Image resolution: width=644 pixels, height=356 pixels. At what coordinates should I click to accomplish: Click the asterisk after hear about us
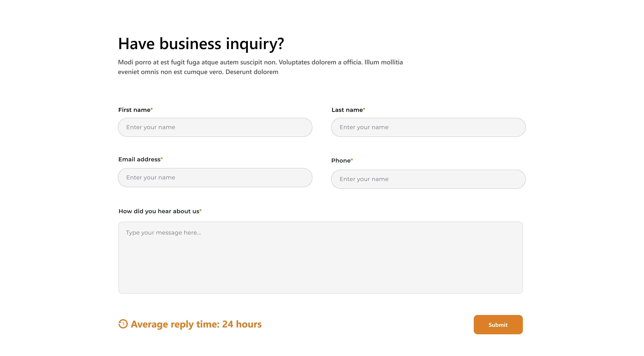[x=200, y=210]
